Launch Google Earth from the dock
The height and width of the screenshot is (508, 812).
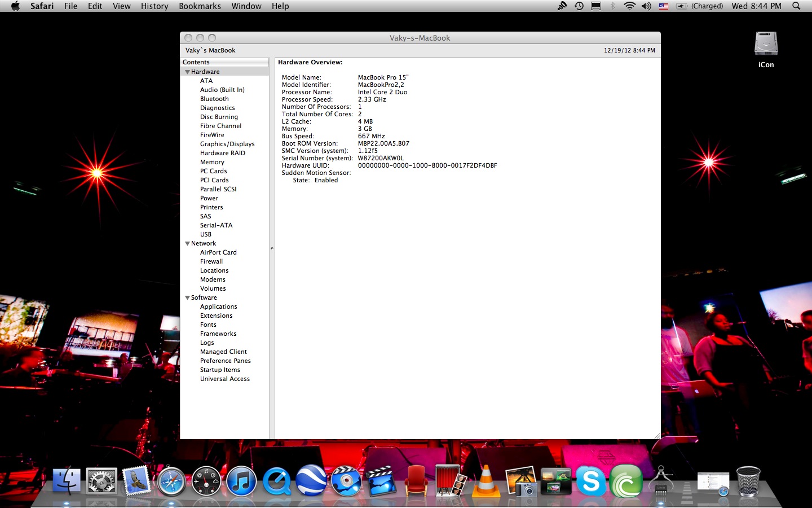[311, 480]
